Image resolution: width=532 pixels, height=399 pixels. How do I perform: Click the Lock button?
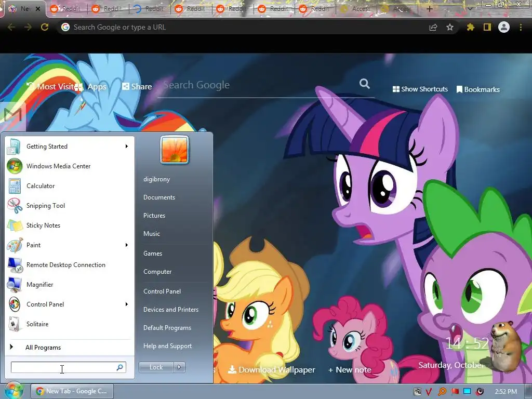pos(156,367)
